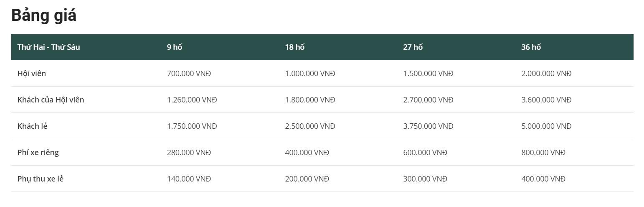The image size is (644, 207).
Task: Select the "Hội viên" row label
Action: coord(32,73)
